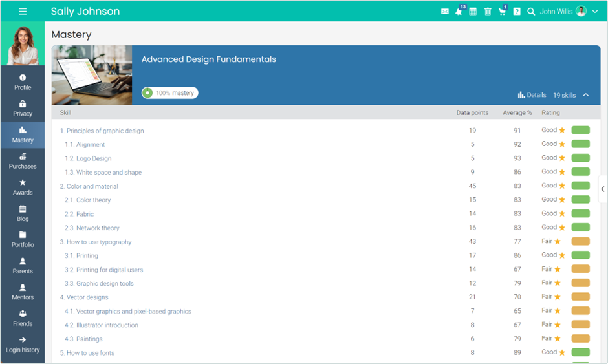Open Mentors in the sidebar
Screen dimensions: 608x364
tap(23, 292)
